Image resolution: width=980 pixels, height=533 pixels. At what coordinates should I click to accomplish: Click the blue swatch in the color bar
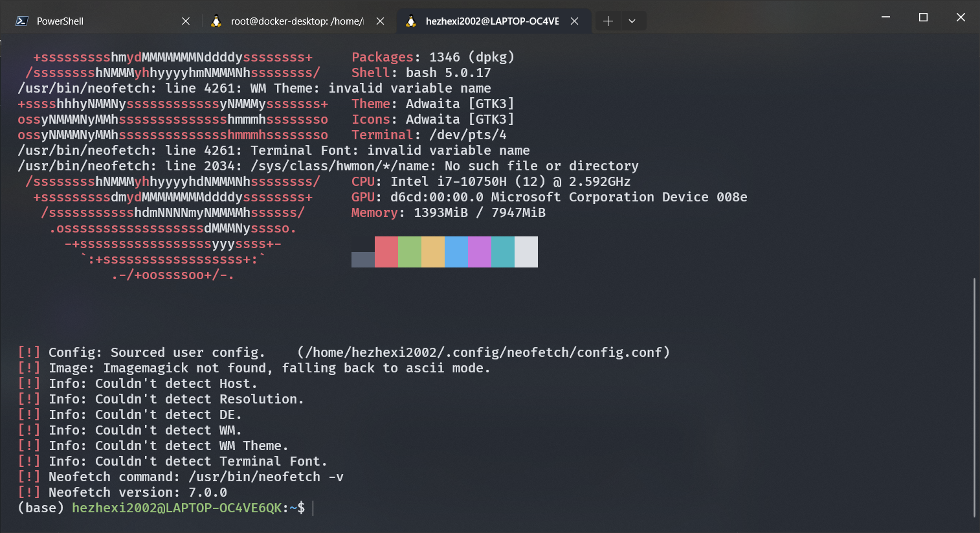point(456,252)
